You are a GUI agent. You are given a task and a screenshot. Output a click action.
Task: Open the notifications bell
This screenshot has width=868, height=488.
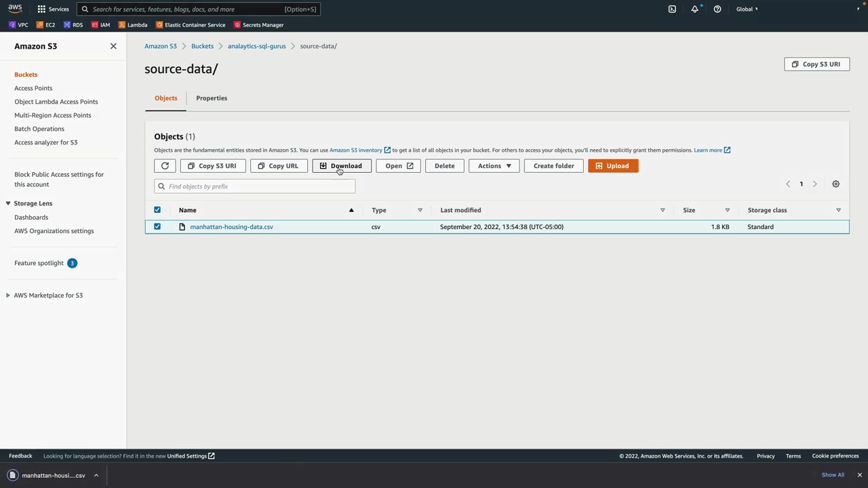tap(694, 9)
